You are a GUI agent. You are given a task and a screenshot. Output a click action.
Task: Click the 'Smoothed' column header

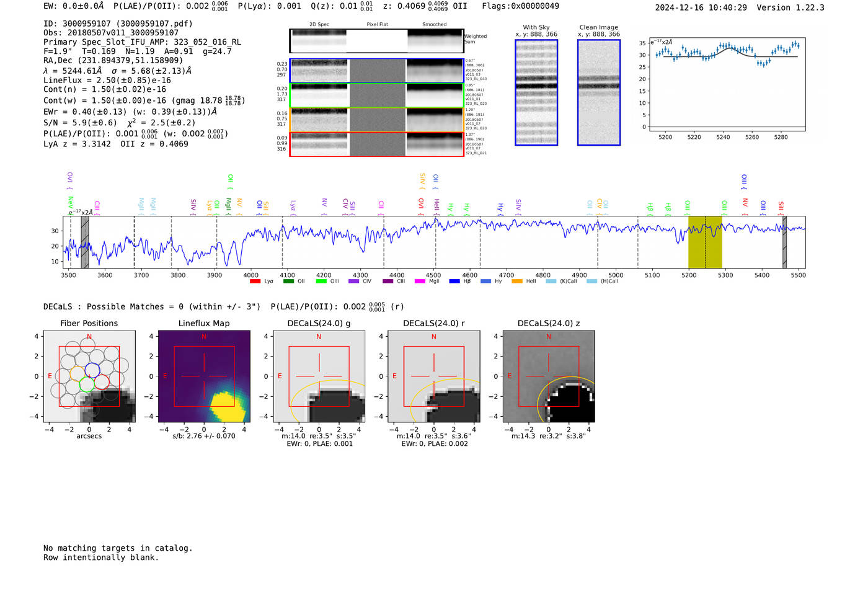(x=434, y=25)
